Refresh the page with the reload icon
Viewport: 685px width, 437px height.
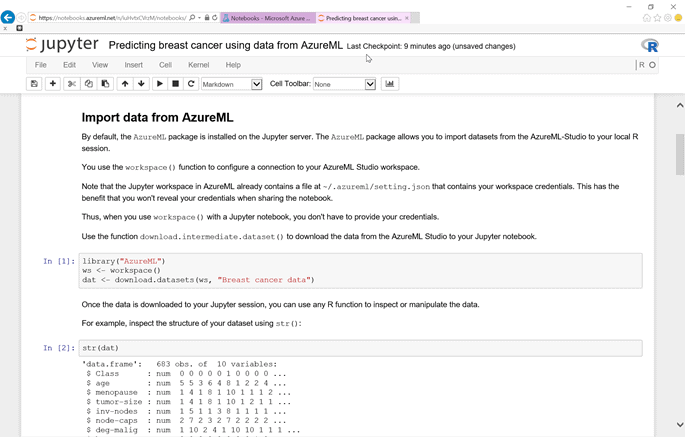pyautogui.click(x=214, y=18)
